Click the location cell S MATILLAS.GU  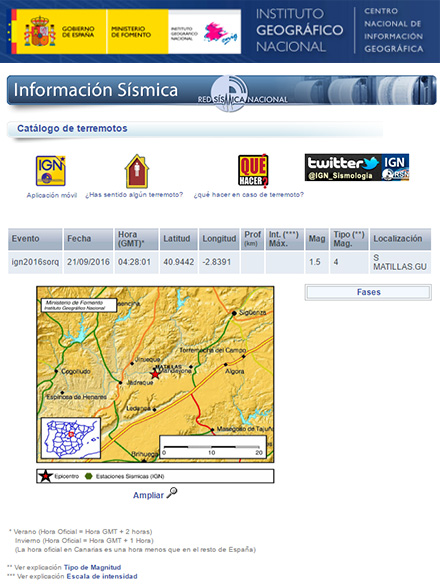click(401, 262)
